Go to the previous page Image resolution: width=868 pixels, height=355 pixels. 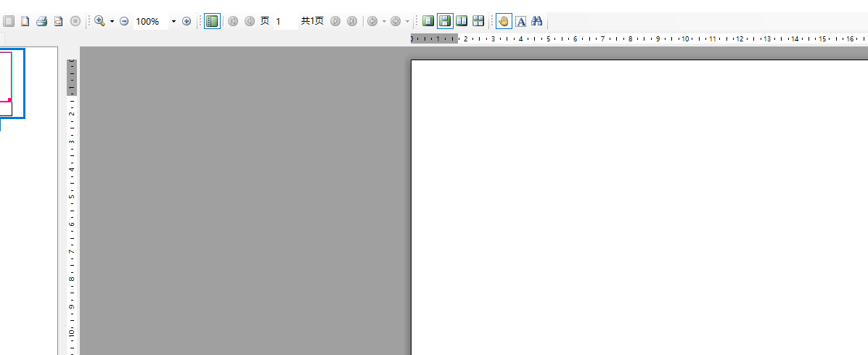point(250,21)
